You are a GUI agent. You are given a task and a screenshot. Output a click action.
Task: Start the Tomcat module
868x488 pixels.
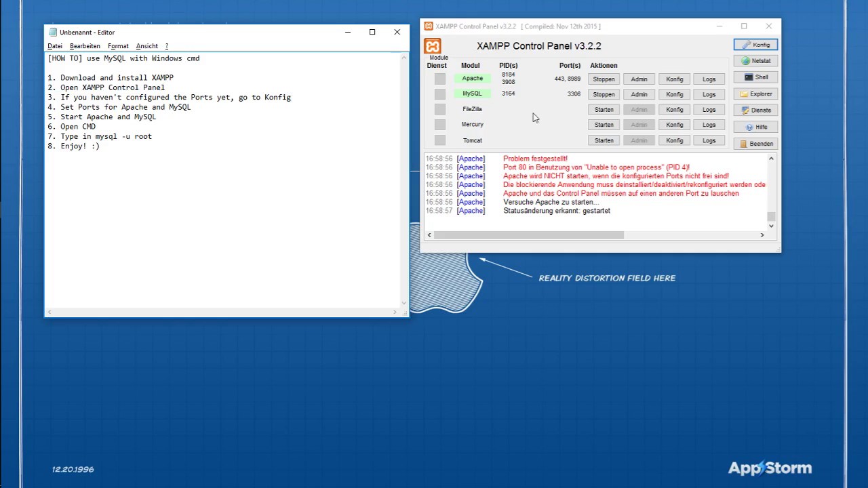[604, 140]
